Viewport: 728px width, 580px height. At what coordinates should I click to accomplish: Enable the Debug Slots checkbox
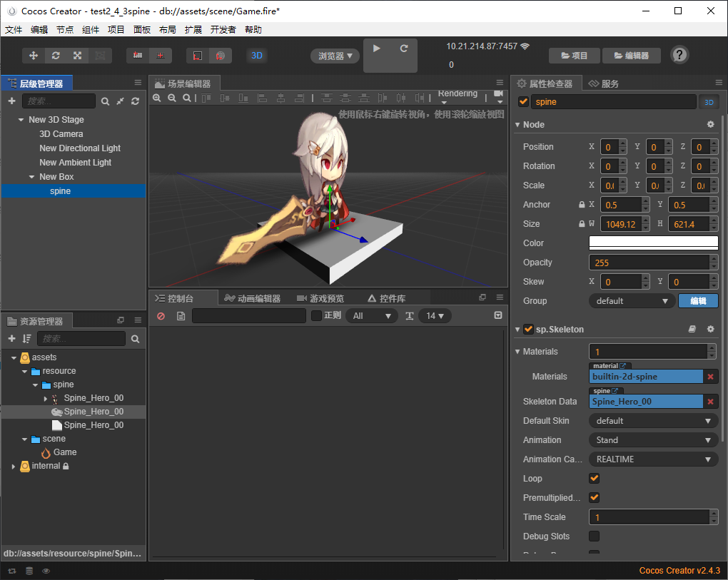point(594,536)
